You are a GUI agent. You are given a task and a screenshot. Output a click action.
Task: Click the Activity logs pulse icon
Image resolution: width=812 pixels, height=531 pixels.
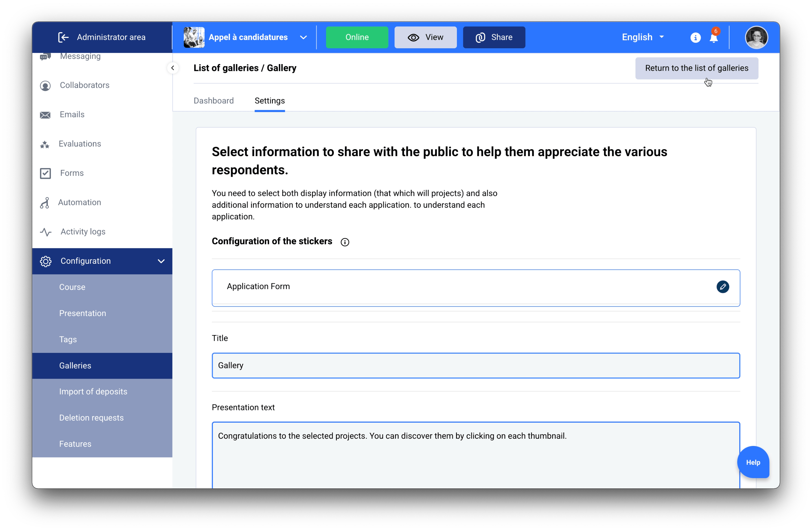click(x=45, y=232)
